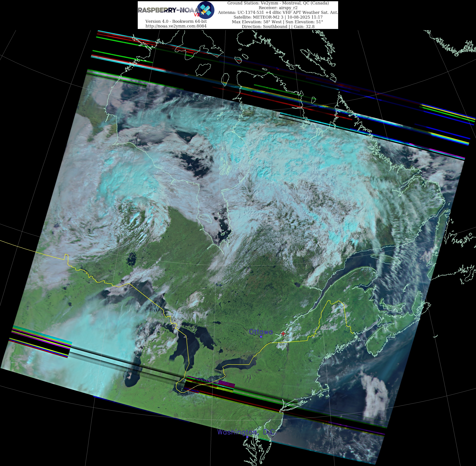Click the blue dot marking Ottawa
Screen dimensions: 476x466
point(261,337)
